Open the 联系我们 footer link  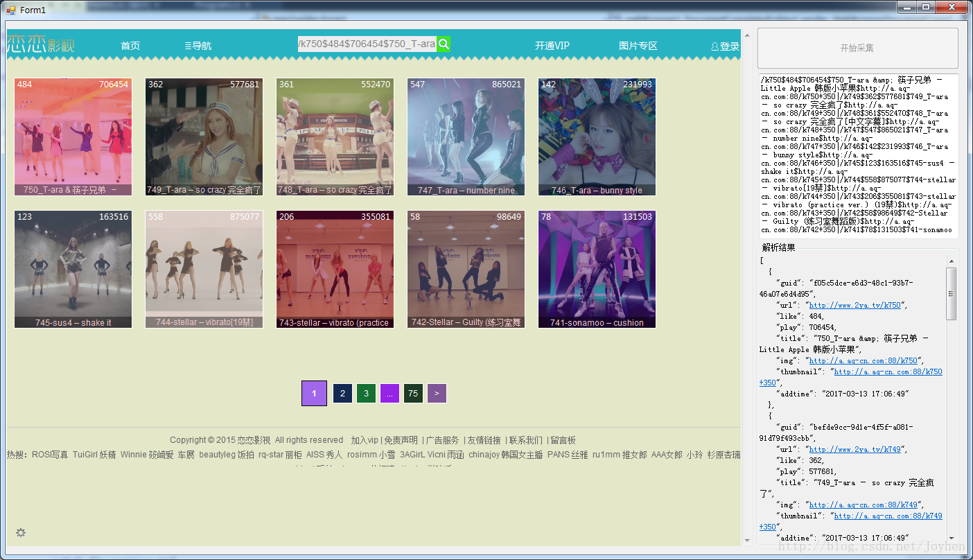[526, 440]
